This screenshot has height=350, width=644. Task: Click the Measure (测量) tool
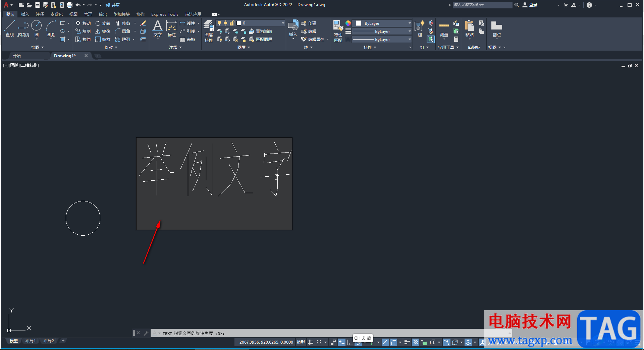[444, 29]
